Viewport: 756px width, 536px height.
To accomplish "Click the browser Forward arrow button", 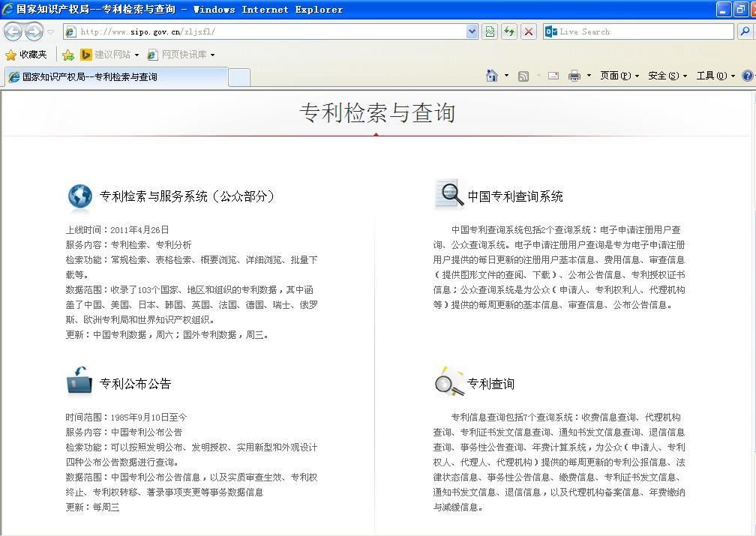I will (x=34, y=31).
